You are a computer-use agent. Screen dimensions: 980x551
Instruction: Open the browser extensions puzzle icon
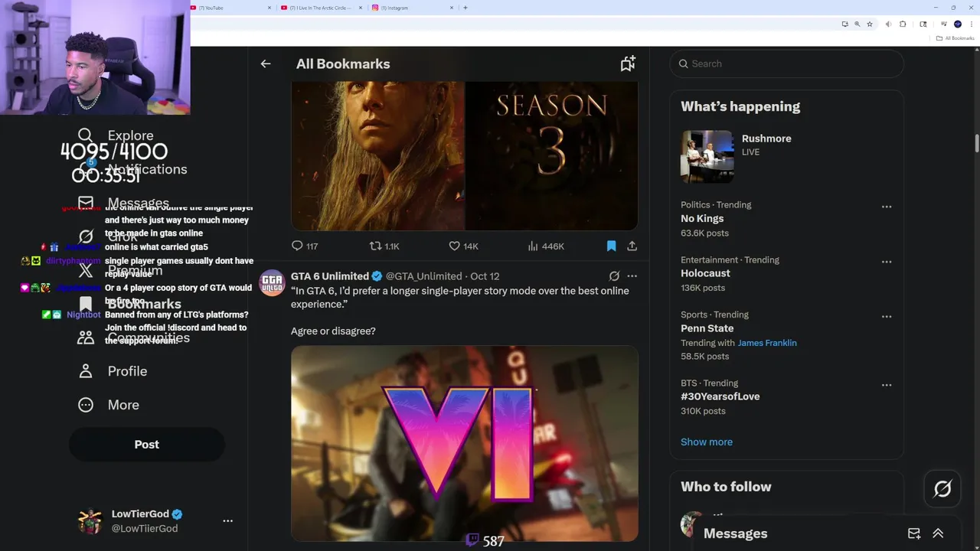tap(903, 24)
